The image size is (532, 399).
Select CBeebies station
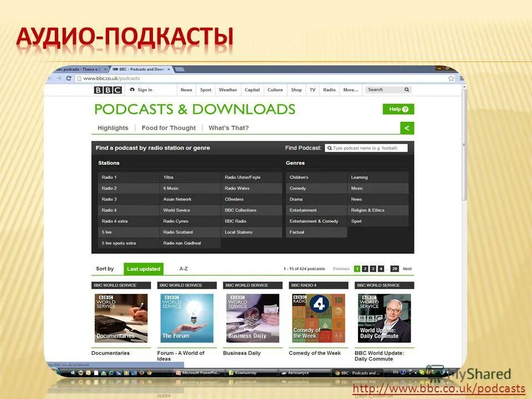[x=252, y=199]
